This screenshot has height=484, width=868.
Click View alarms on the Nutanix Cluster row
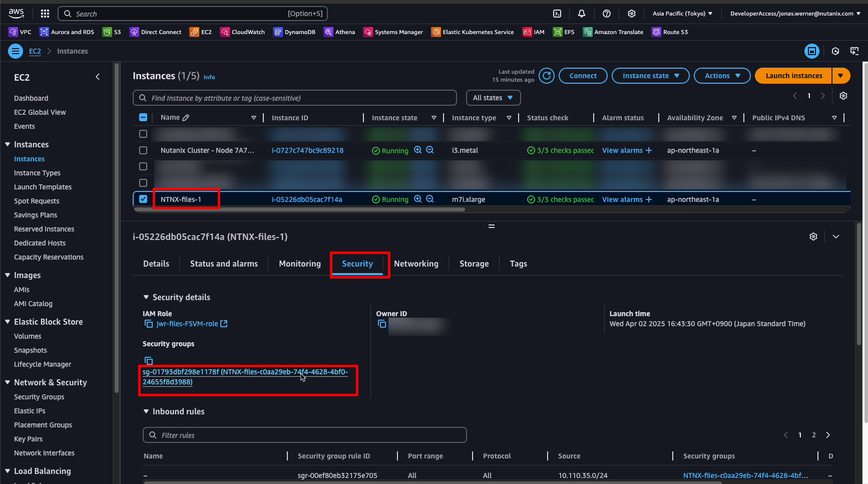(x=627, y=150)
